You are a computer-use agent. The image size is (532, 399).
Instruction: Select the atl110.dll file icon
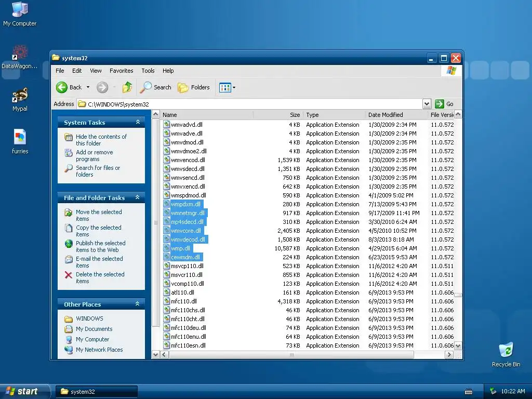coord(166,292)
